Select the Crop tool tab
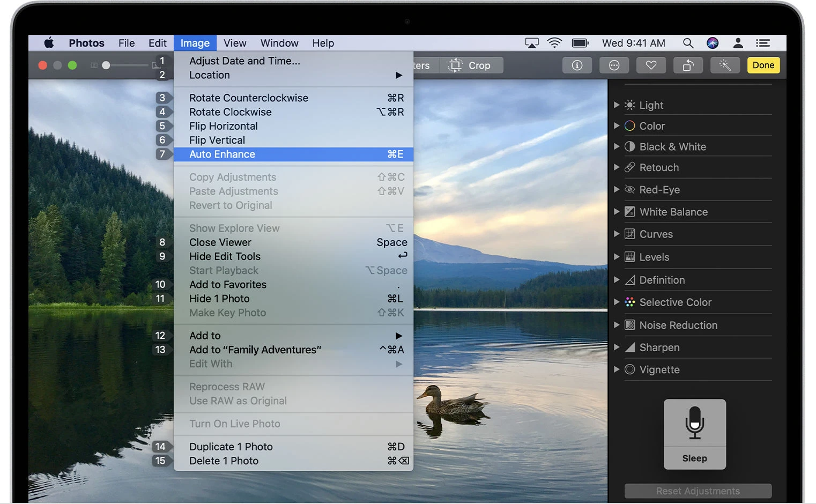Image resolution: width=816 pixels, height=504 pixels. pos(471,65)
